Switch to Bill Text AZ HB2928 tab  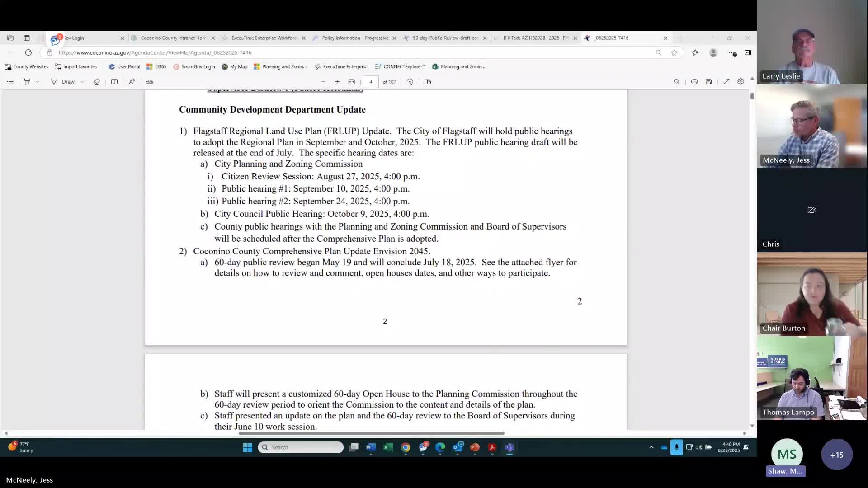(x=535, y=38)
